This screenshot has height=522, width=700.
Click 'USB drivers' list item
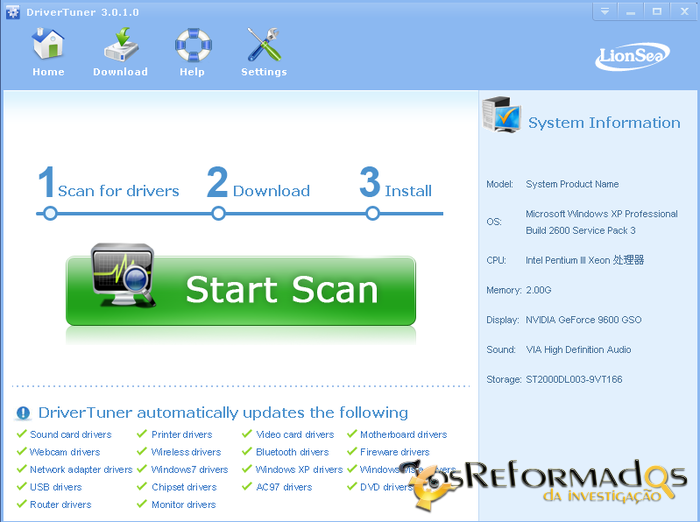[56, 487]
